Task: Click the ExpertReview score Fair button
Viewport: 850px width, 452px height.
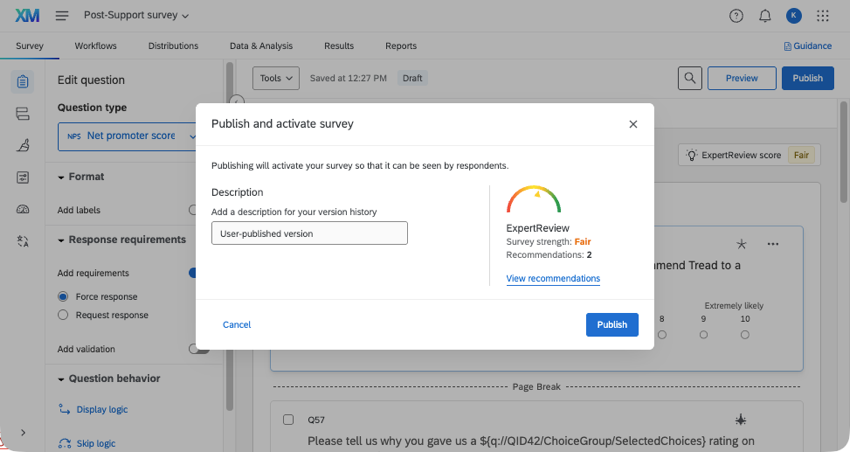Action: click(x=749, y=155)
